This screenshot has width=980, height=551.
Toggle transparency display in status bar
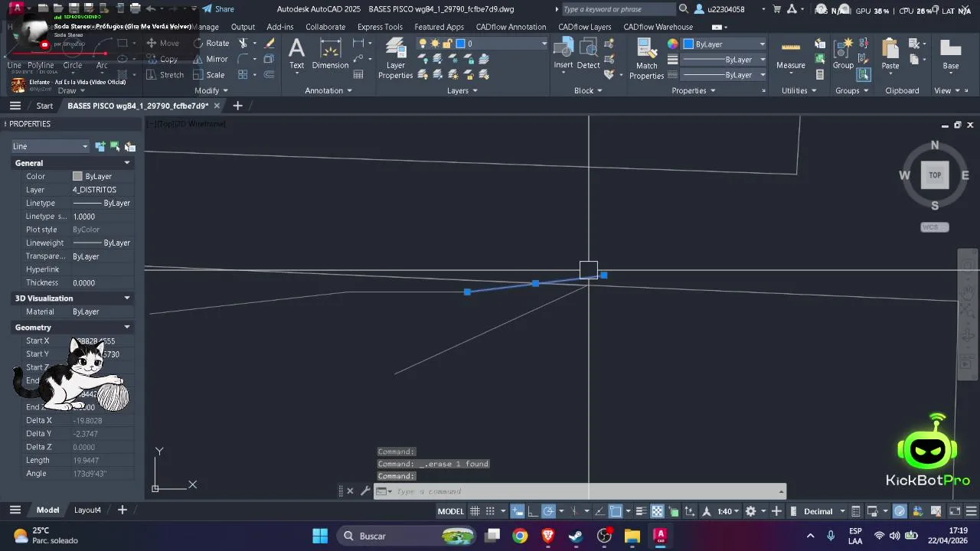657,511
